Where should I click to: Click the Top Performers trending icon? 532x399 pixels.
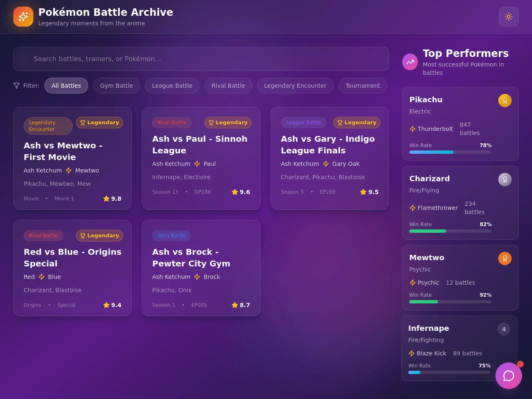point(410,62)
